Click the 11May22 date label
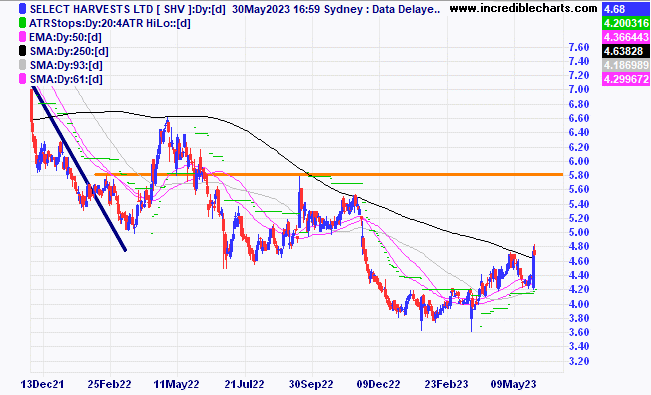This screenshot has height=395, width=651. point(176,384)
